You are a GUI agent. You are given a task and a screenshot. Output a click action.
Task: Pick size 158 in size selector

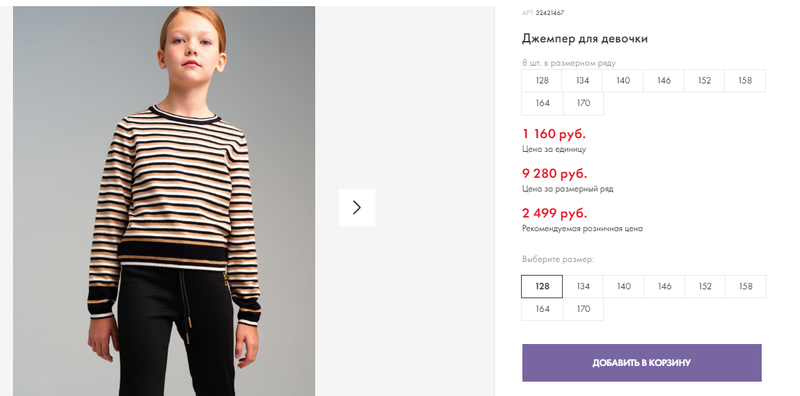click(745, 286)
